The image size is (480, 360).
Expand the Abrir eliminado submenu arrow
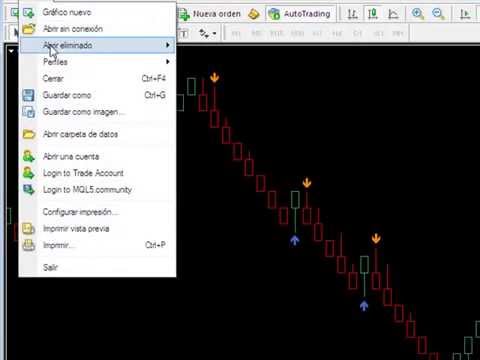tap(168, 45)
